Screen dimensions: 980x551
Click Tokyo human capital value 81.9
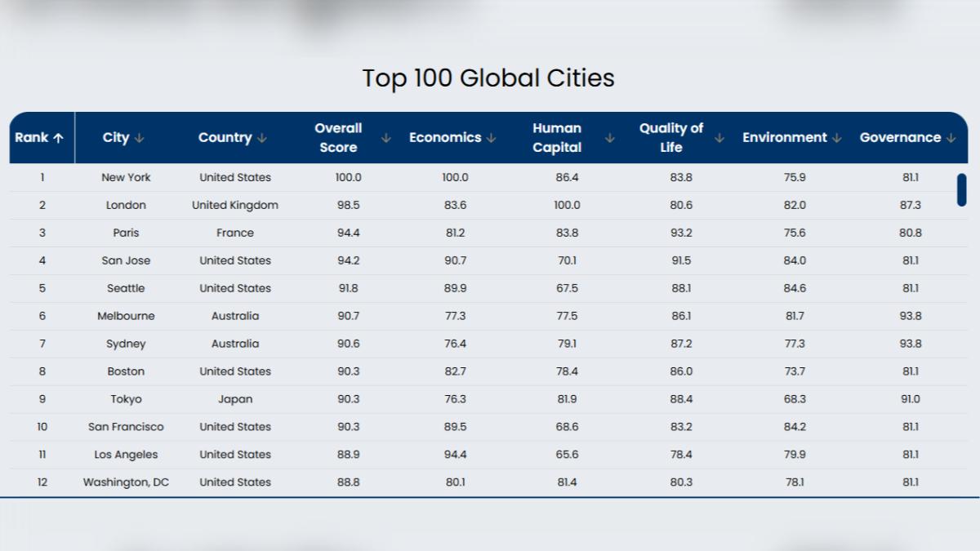(567, 399)
